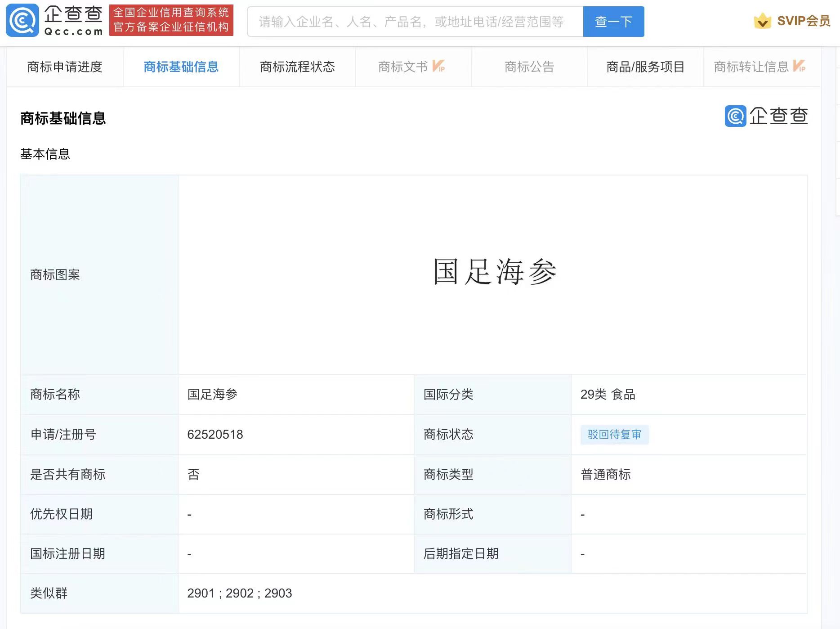The height and width of the screenshot is (629, 840).
Task: Switch to the 商标流程状态 tab
Action: click(x=297, y=67)
